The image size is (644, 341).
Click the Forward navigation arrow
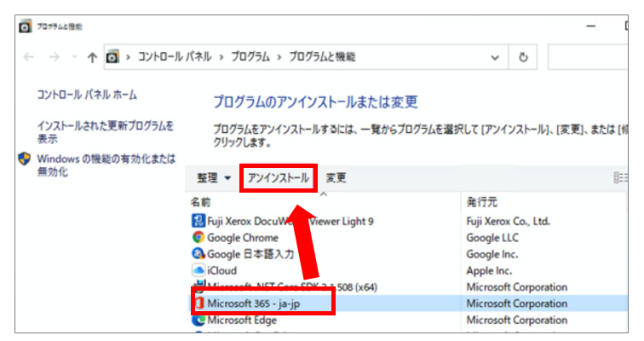pyautogui.click(x=54, y=57)
